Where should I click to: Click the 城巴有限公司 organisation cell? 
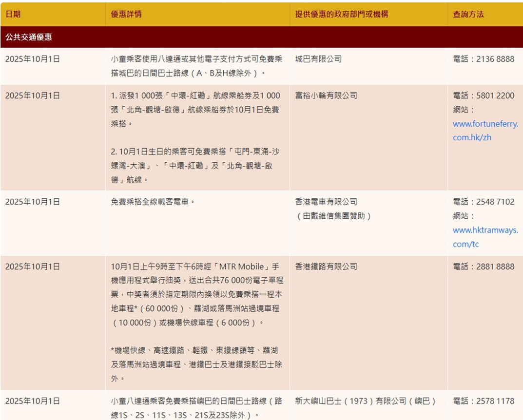318,59
